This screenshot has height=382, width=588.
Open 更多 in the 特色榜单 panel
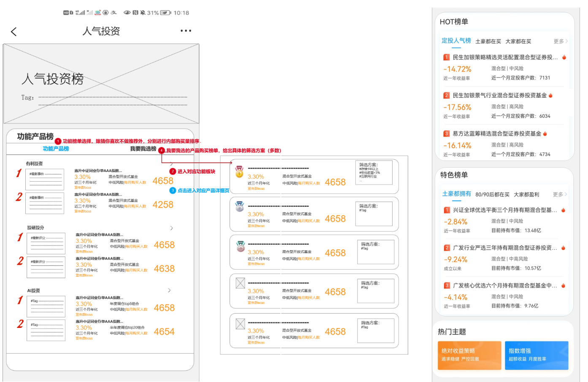(x=560, y=194)
